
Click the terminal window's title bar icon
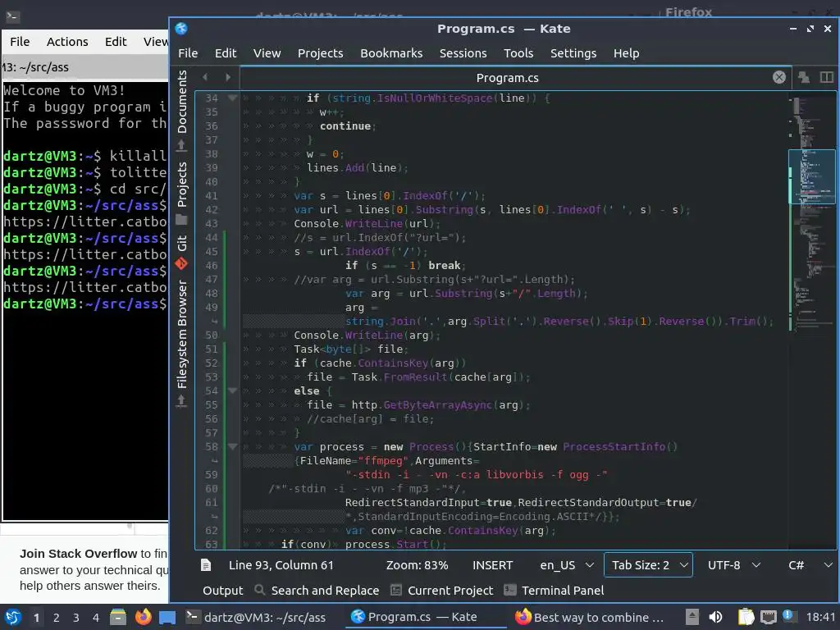pos(12,16)
